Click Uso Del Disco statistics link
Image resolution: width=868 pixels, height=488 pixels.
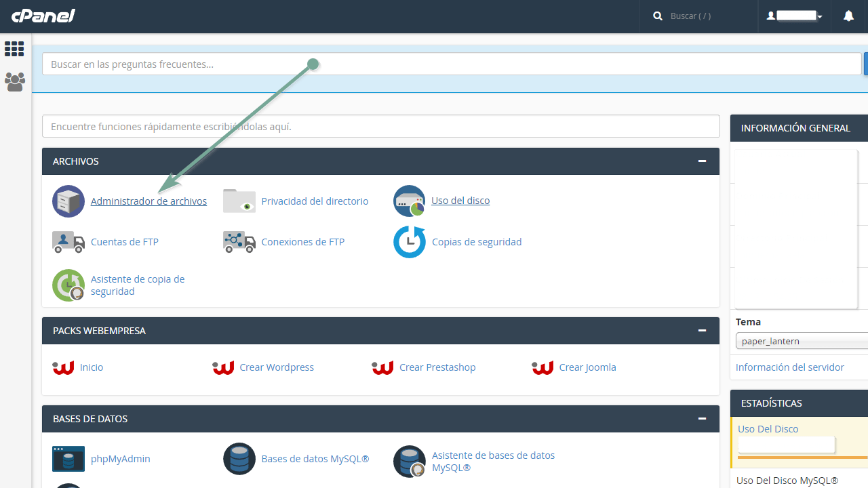(768, 429)
